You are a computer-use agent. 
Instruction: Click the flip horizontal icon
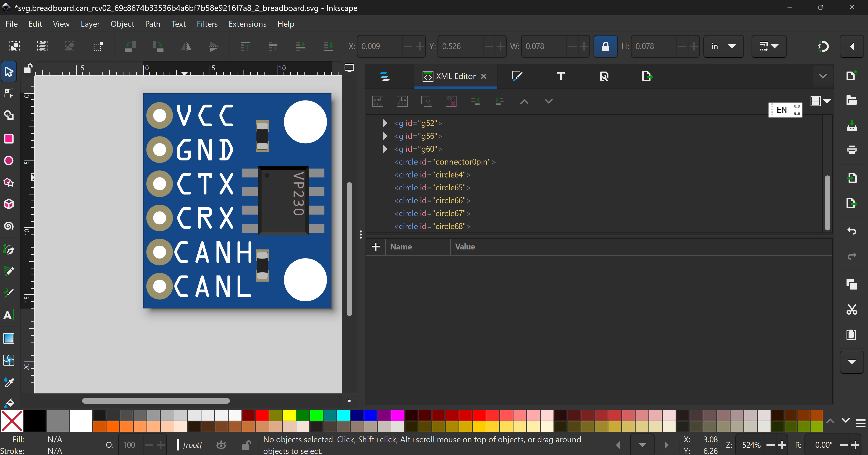coord(186,47)
